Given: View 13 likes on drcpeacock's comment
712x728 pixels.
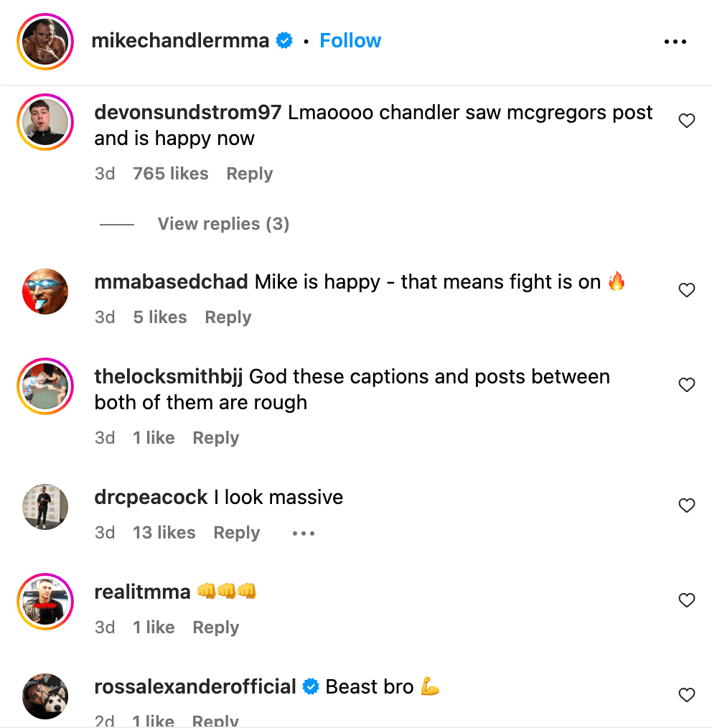Looking at the screenshot, I should click(164, 533).
